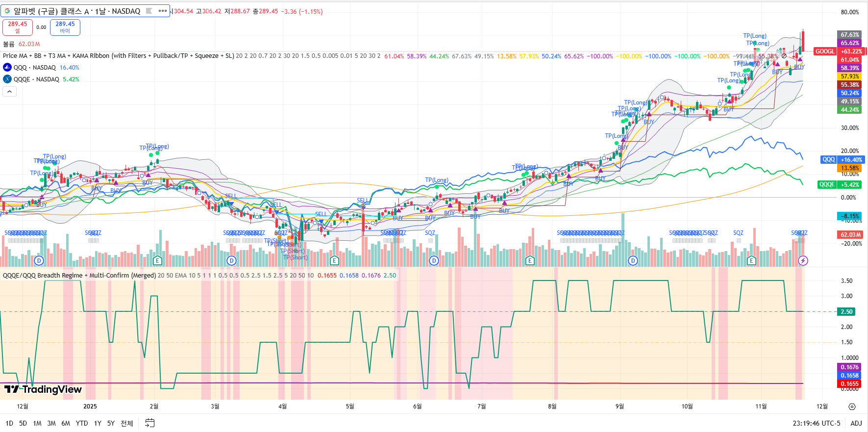This screenshot has width=868, height=432.
Task: Click the QQQ symbol logo icon
Action: [7, 67]
